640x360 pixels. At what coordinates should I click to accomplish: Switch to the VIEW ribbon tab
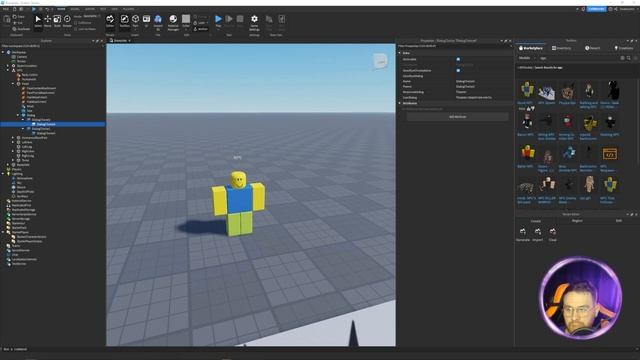[115, 9]
